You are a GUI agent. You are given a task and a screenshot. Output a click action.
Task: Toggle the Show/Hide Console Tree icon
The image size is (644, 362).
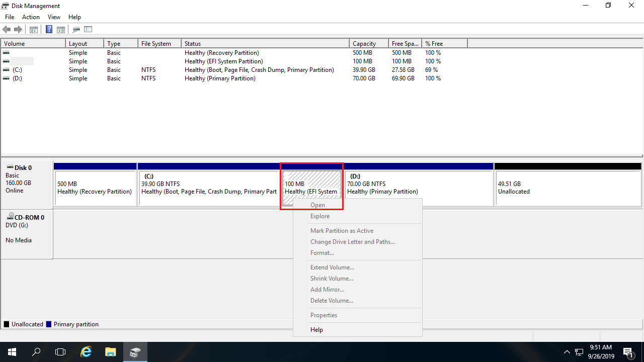34,30
